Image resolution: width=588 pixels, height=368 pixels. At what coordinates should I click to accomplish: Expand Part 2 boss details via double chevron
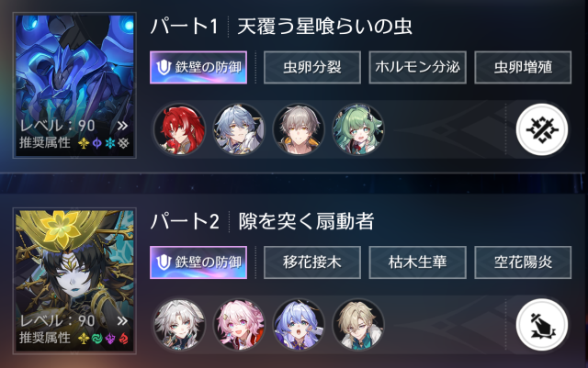[x=122, y=321]
